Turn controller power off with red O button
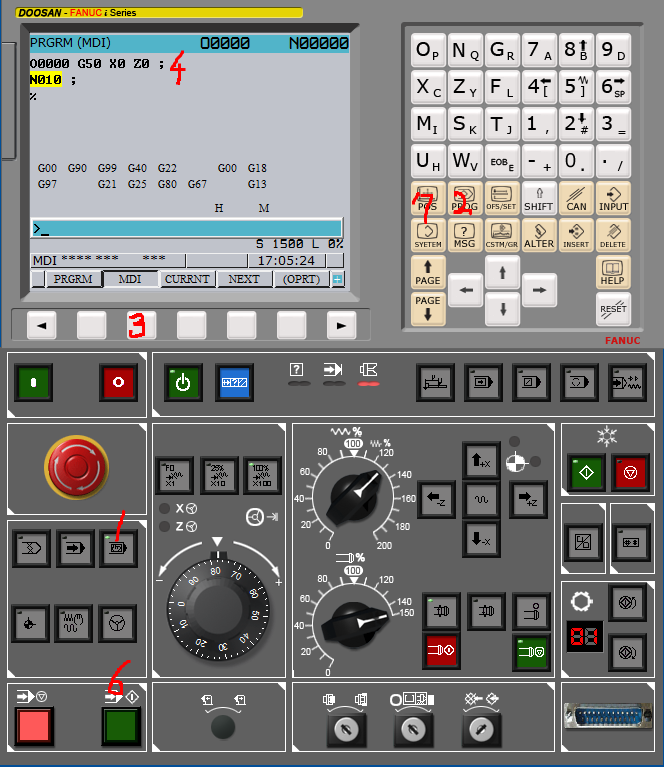The width and height of the screenshot is (664, 767). (x=118, y=383)
